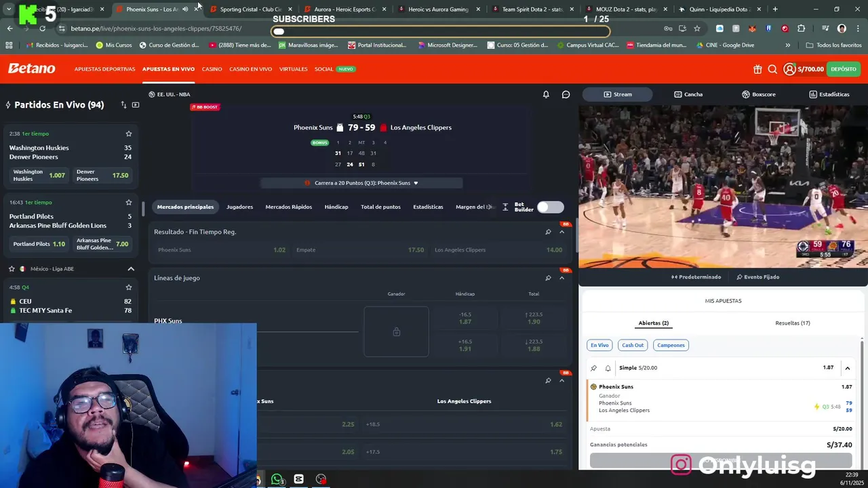This screenshot has width=868, height=488.
Task: Open the Estadísticas market tab
Action: coord(428,207)
